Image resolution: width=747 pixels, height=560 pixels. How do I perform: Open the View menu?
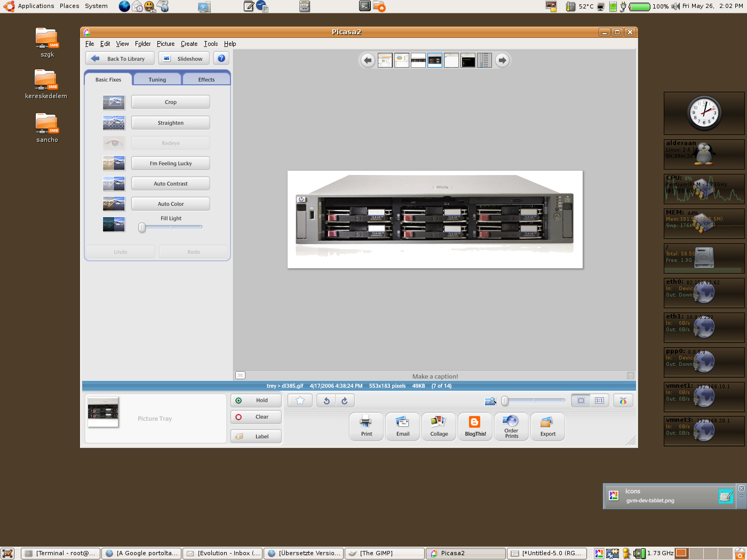(x=123, y=44)
